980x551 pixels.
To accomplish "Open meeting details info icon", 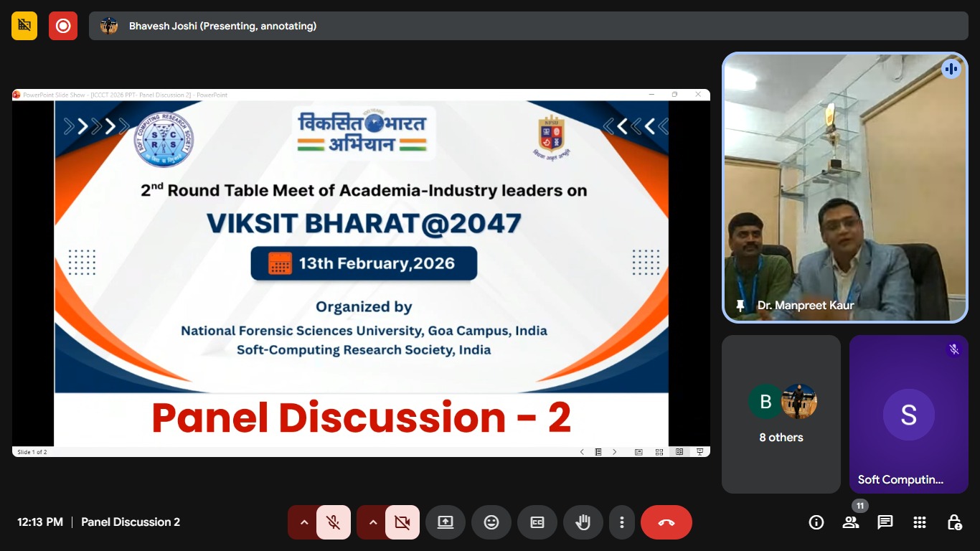I will pos(816,522).
